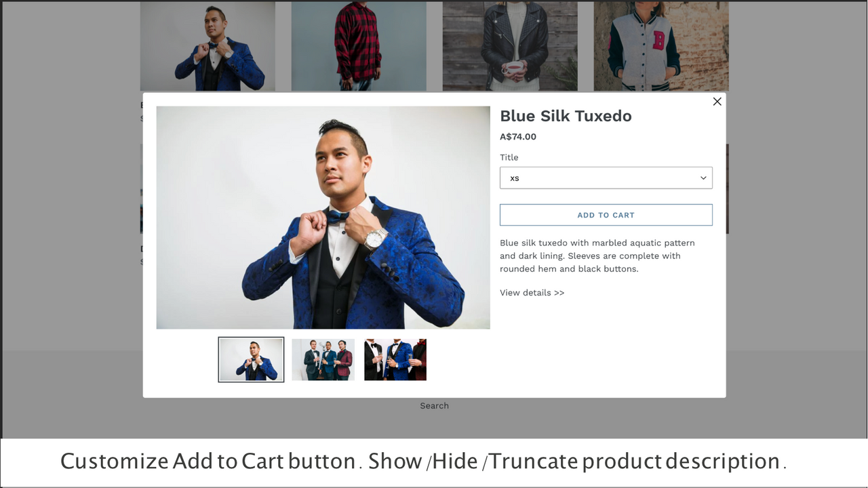Click the product description paragraph
Screen dimensions: 868x488
(597, 256)
